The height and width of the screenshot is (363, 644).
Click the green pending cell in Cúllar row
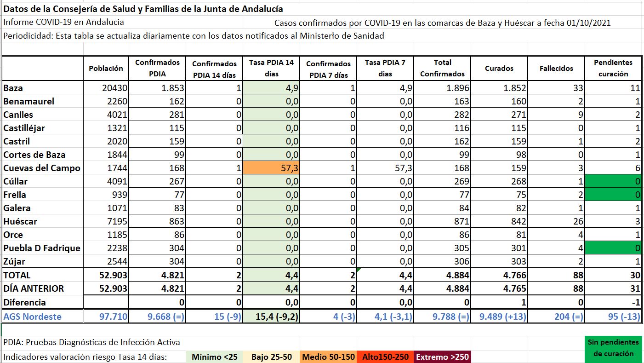coord(613,181)
